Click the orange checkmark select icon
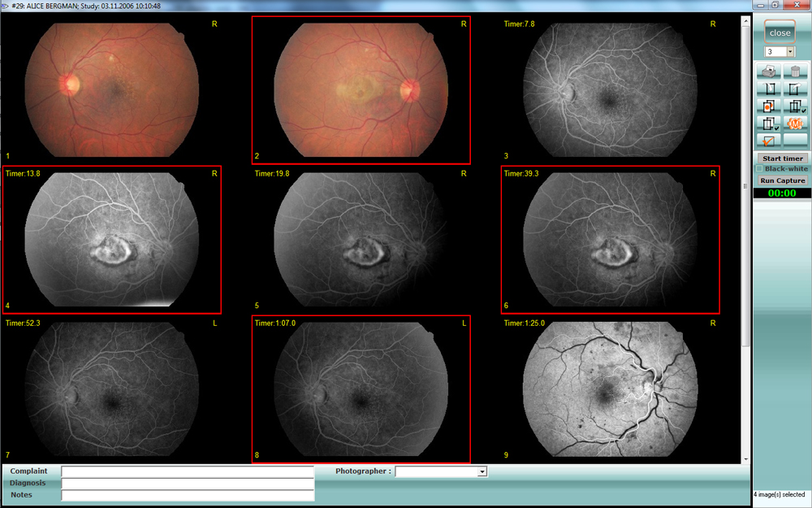Viewport: 812px width, 508px height. pos(768,141)
